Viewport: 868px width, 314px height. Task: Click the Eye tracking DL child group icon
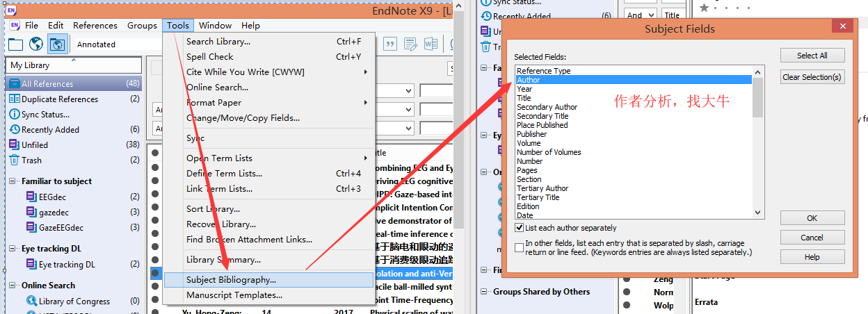coord(31,265)
